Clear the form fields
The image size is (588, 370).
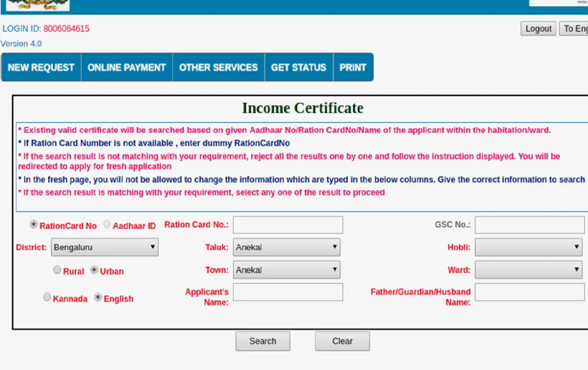342,341
